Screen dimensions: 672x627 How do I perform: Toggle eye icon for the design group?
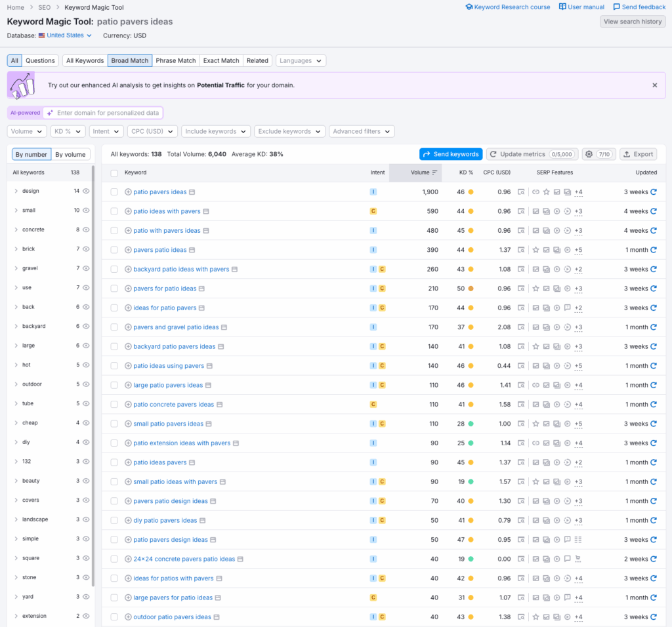(86, 191)
